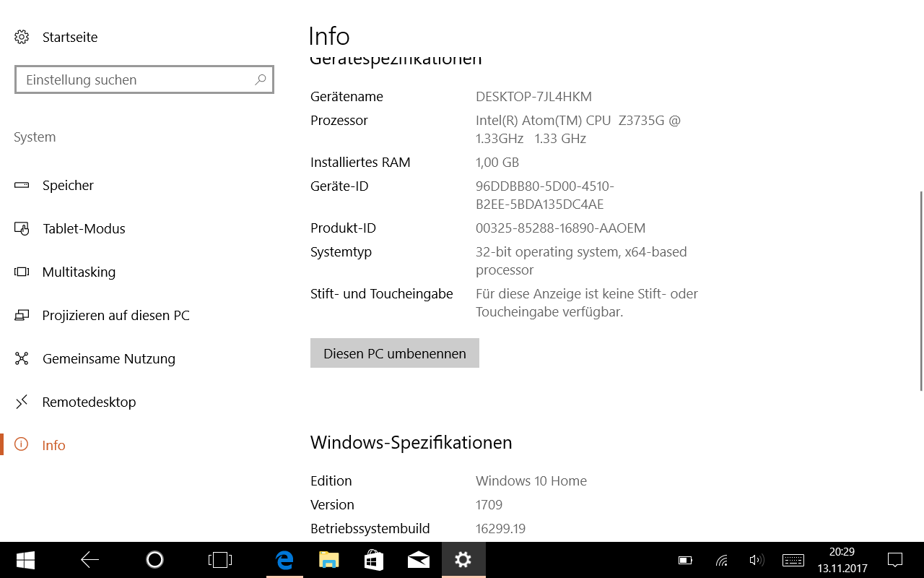The image size is (924, 578).
Task: Open the Windows Start menu
Action: point(26,560)
